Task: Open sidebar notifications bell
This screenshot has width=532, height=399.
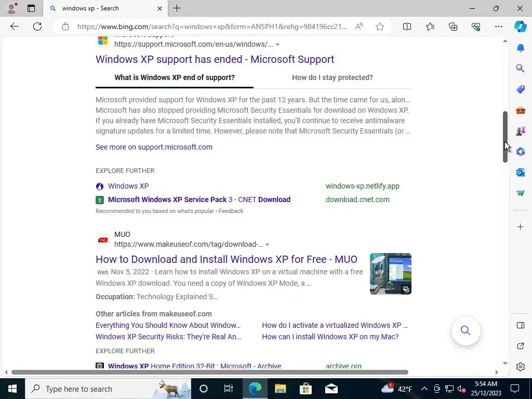Action: [x=520, y=48]
